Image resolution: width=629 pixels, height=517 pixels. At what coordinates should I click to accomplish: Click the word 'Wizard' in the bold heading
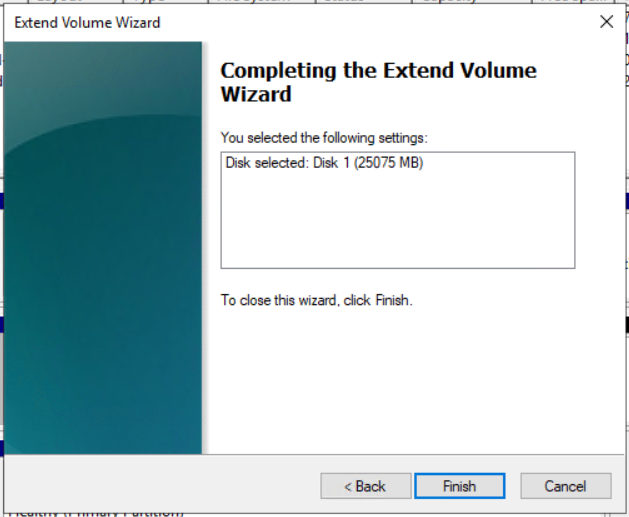[x=256, y=94]
